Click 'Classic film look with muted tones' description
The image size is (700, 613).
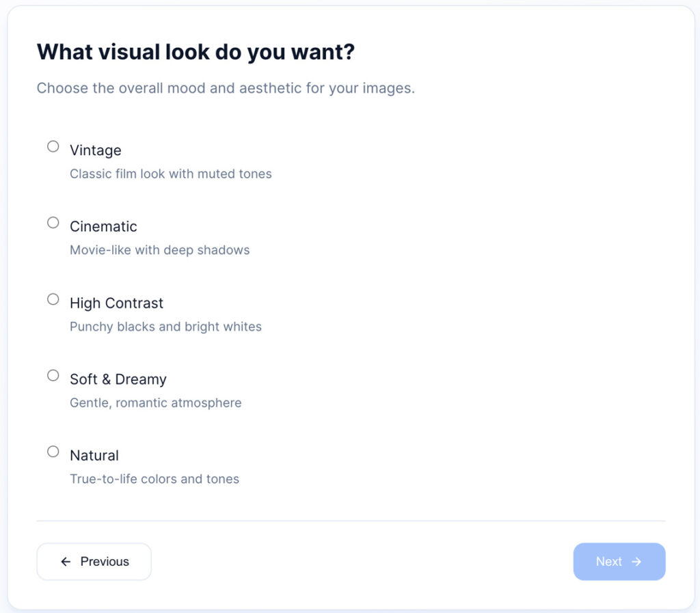pos(171,174)
